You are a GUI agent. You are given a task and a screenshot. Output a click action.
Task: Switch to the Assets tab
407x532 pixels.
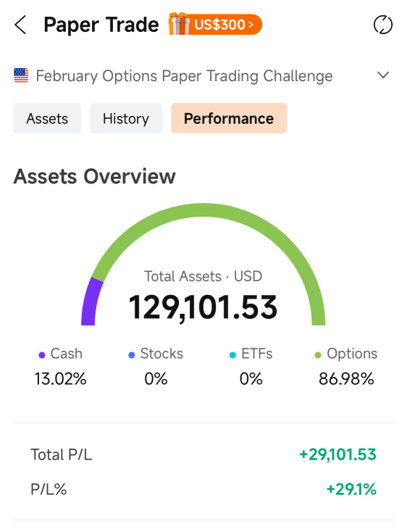(x=47, y=118)
